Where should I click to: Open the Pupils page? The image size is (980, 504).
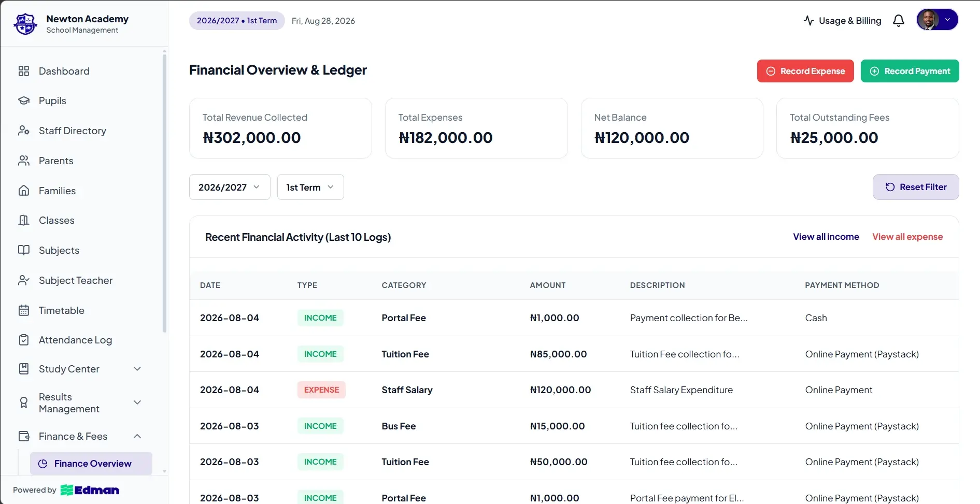click(x=52, y=100)
